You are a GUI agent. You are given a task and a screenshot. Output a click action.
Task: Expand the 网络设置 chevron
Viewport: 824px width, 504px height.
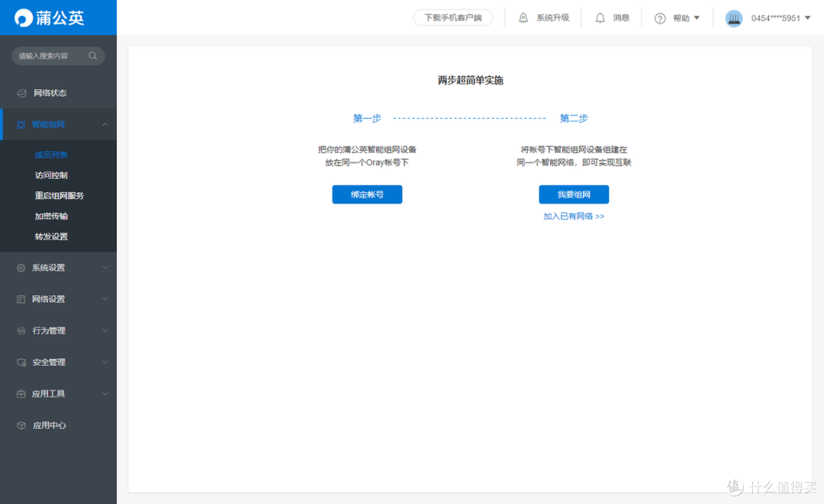[105, 299]
